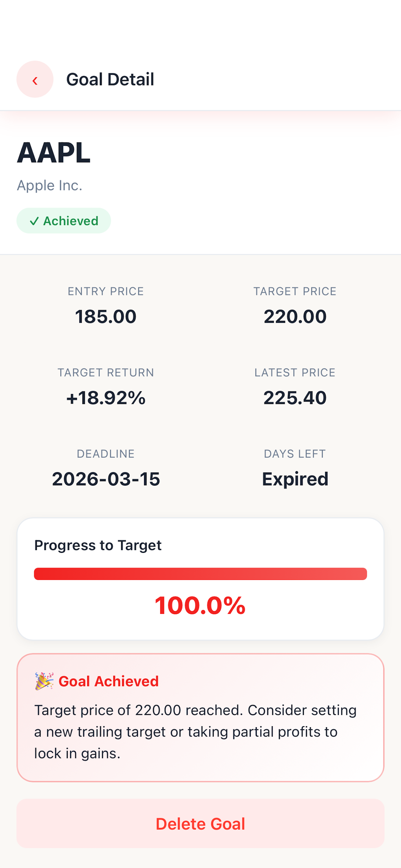Click the red progress bar
Screen dimensions: 401x868
point(200,574)
